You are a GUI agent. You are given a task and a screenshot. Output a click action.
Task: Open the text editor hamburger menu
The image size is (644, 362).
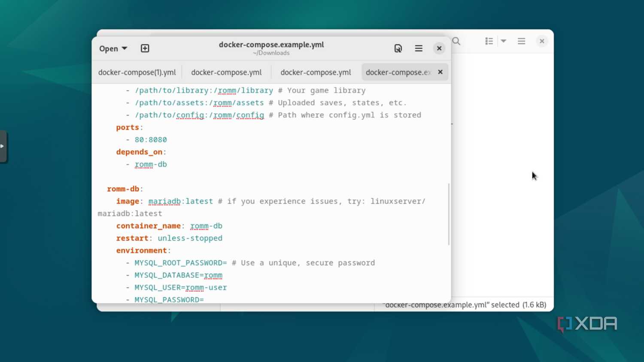pos(419,48)
